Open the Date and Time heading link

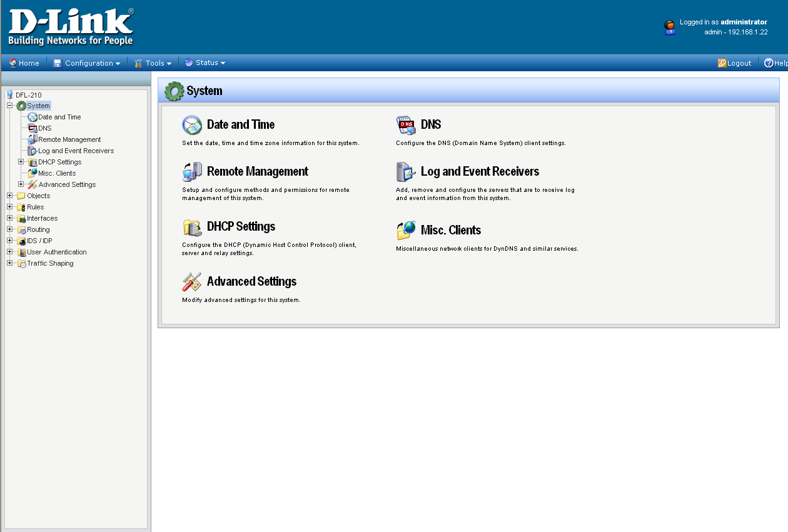tap(241, 124)
